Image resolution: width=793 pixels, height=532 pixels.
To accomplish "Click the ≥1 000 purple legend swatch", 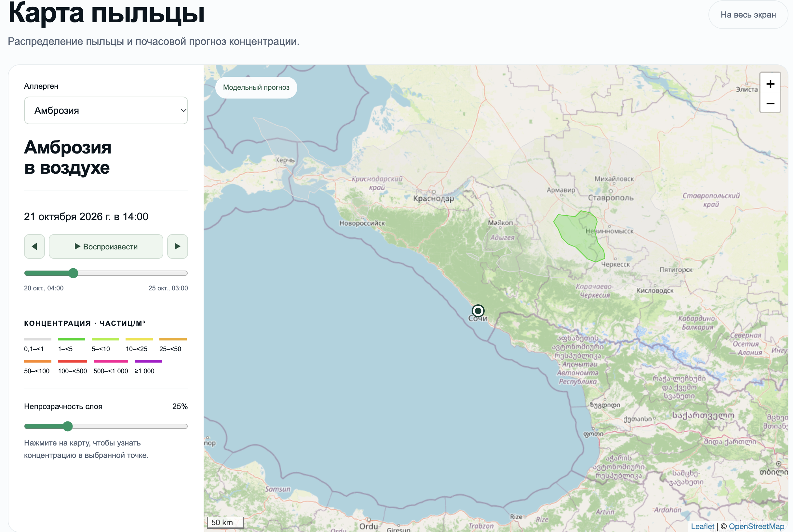I will tap(148, 361).
